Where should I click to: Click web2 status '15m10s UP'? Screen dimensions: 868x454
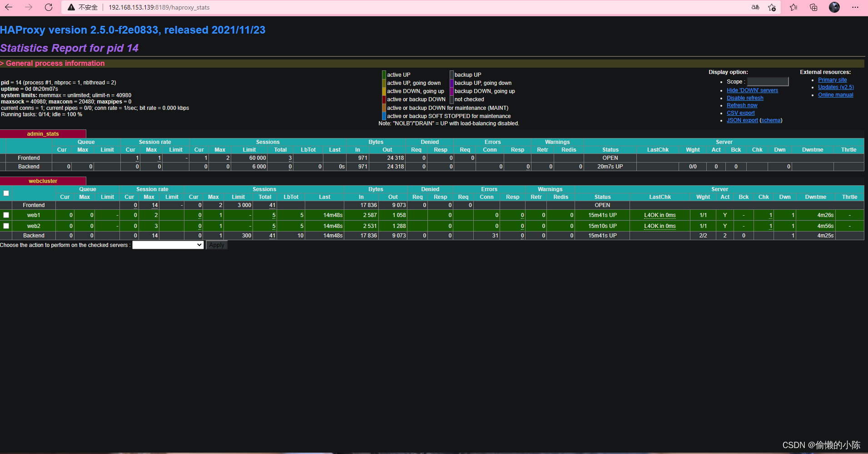(602, 226)
